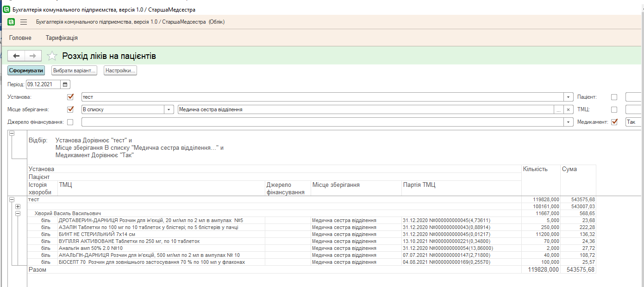Click the Настройки... button
644x287 pixels.
(120, 71)
